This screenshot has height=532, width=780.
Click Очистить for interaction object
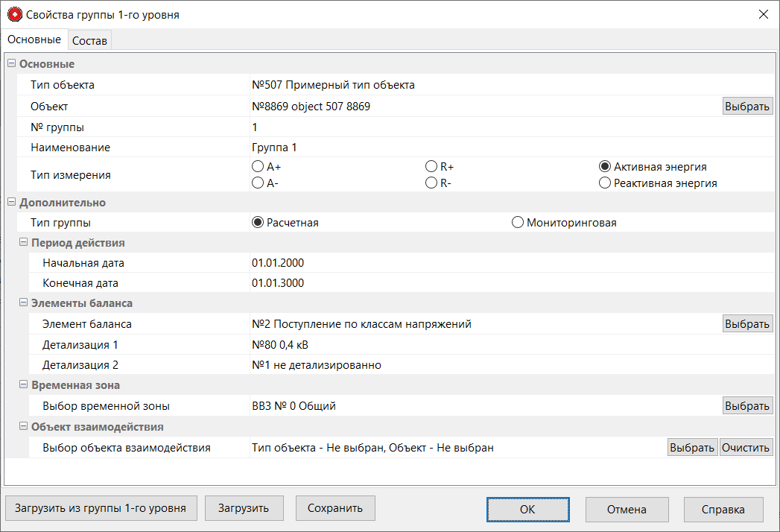(746, 448)
